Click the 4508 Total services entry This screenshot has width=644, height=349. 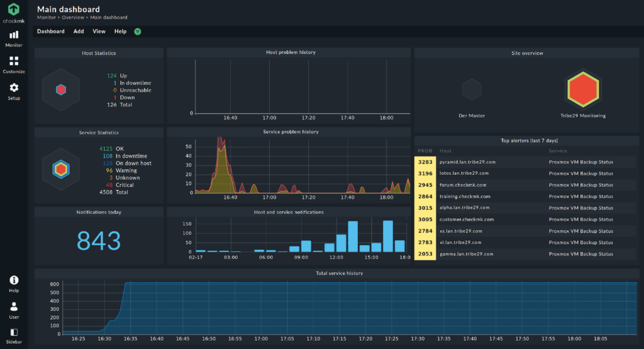pyautogui.click(x=113, y=192)
